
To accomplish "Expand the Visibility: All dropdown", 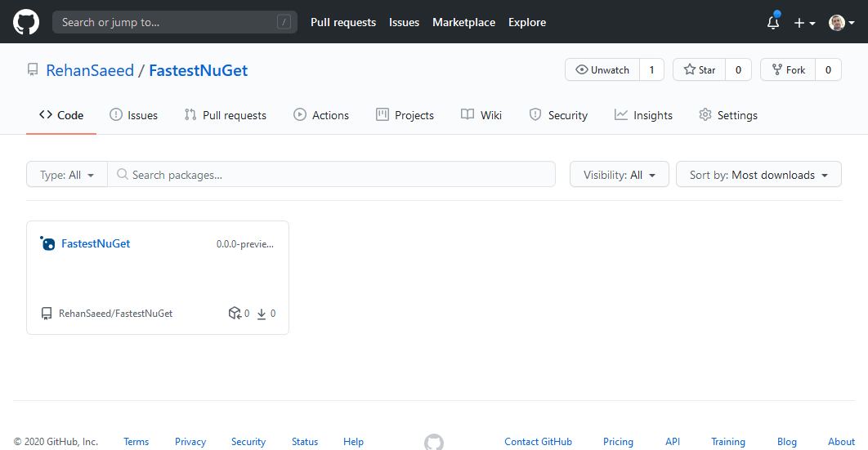I will (619, 175).
